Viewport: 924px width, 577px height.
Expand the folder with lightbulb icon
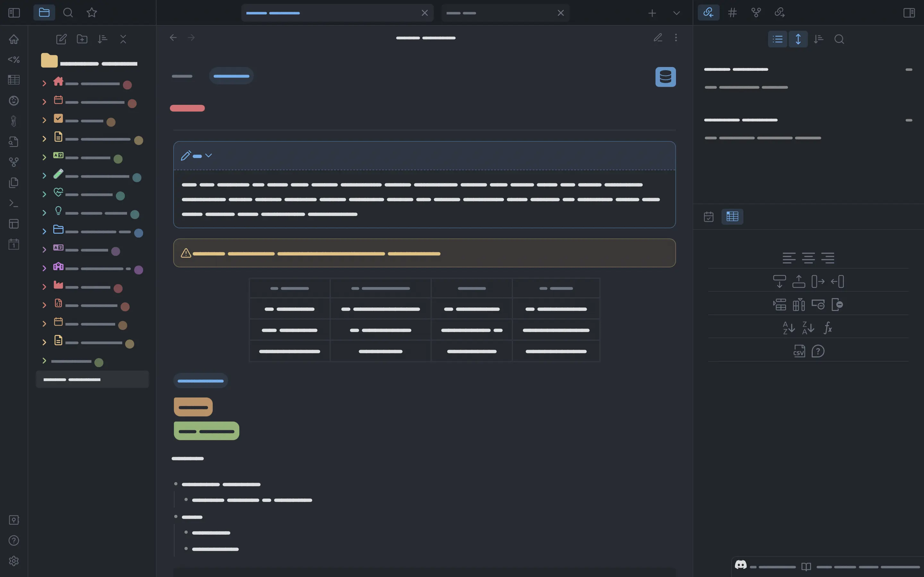tap(44, 213)
